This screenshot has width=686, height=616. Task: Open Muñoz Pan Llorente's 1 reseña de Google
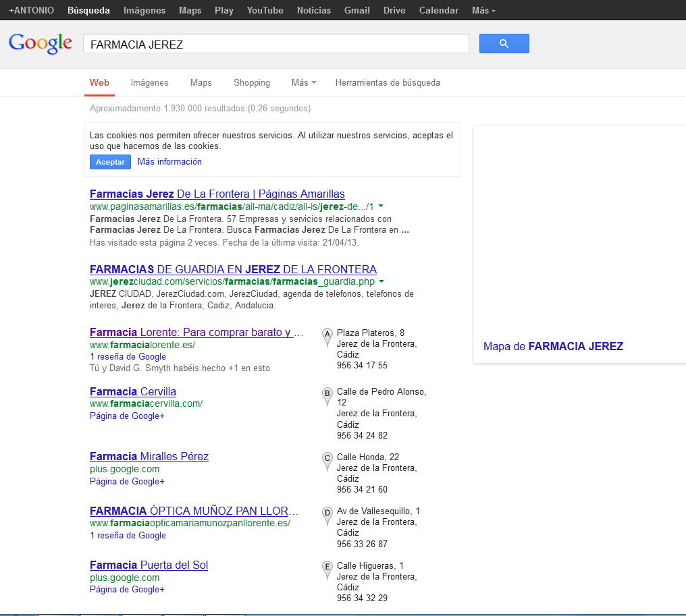128,535
